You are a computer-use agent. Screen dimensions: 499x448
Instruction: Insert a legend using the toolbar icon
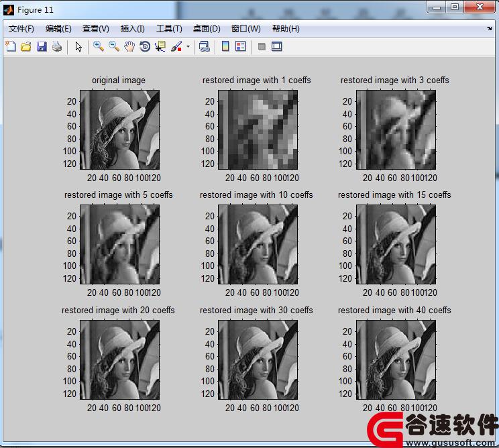click(241, 46)
